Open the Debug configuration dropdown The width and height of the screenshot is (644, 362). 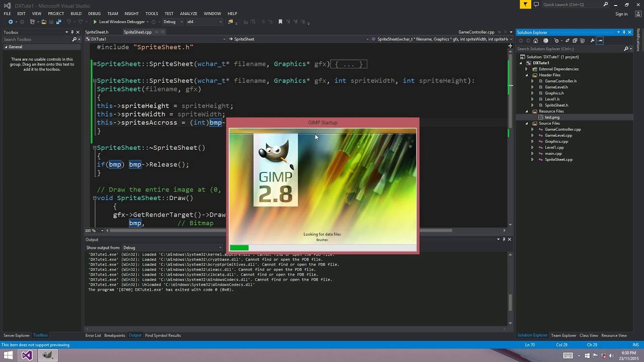point(172,22)
